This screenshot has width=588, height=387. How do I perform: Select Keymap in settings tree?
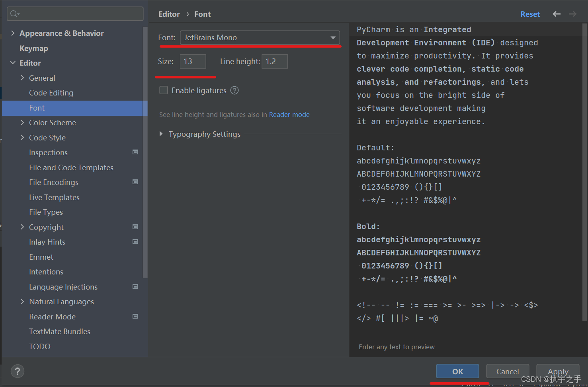tap(34, 48)
